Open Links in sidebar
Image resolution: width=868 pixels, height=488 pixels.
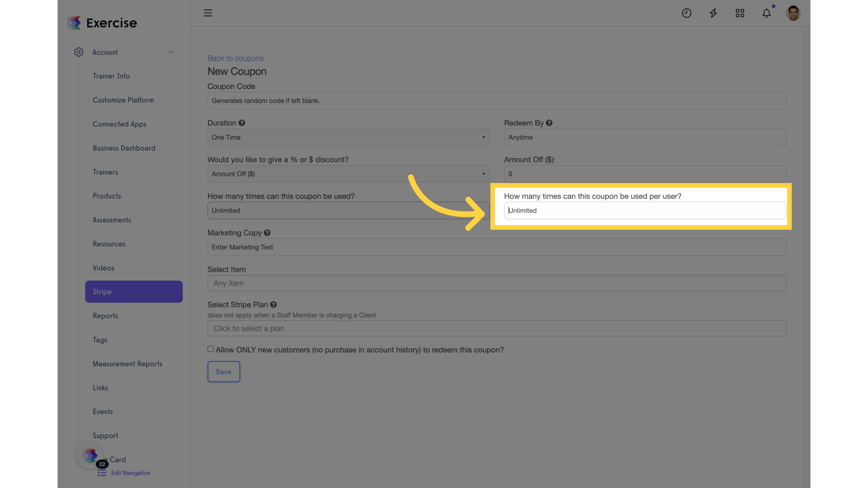tap(100, 388)
